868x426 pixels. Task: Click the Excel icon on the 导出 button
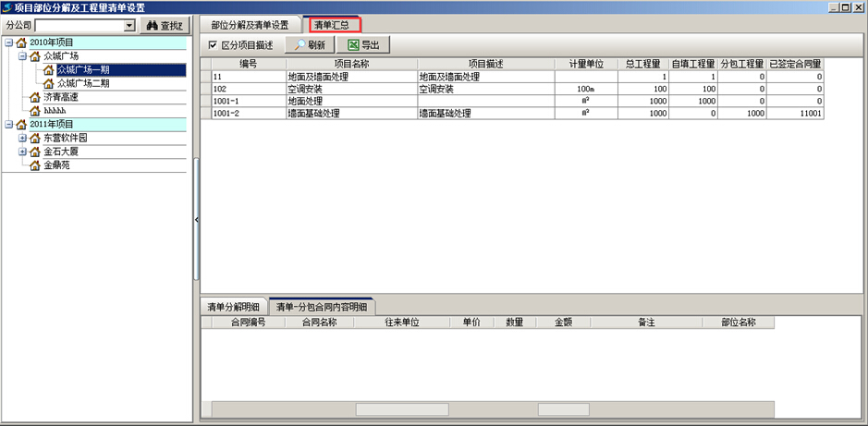pos(351,44)
